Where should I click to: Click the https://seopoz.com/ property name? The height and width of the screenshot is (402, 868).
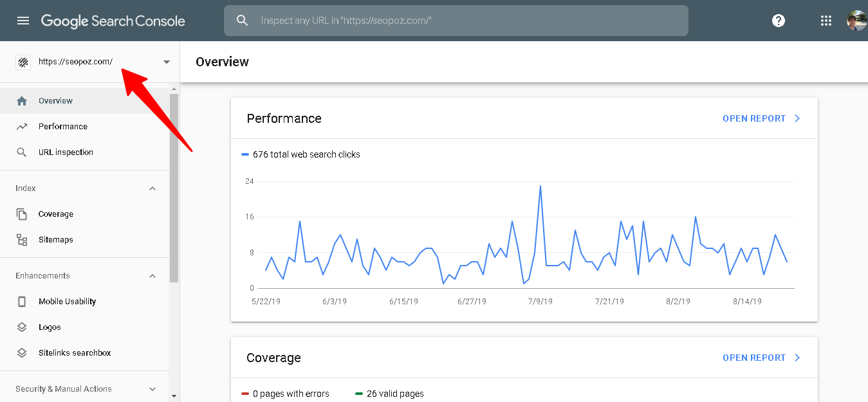pyautogui.click(x=75, y=62)
